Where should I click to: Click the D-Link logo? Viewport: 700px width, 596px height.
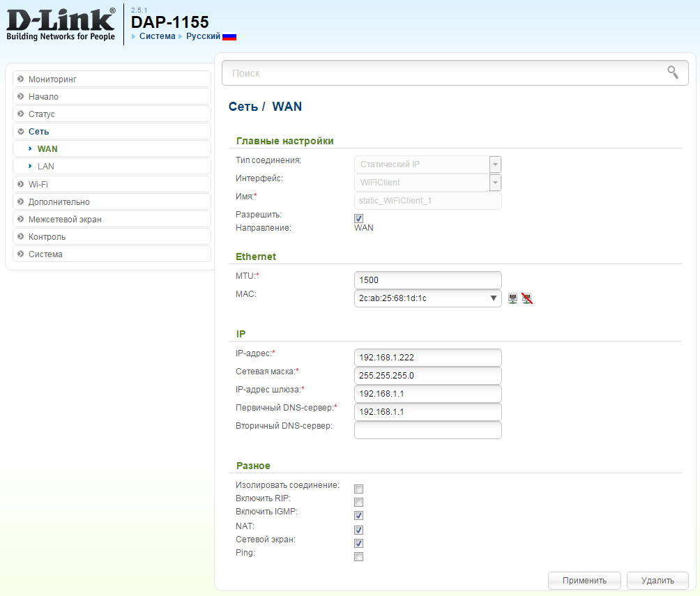pos(60,23)
